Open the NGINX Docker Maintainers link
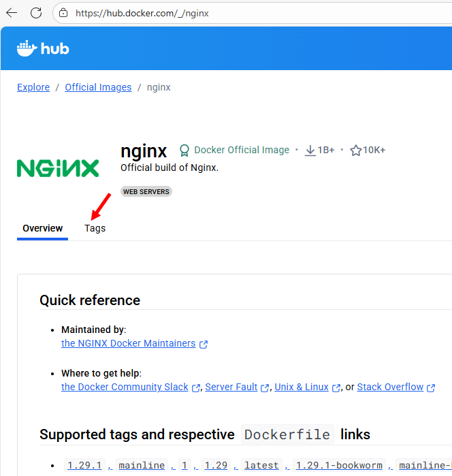Screen dimensions: 452x476 pyautogui.click(x=129, y=343)
